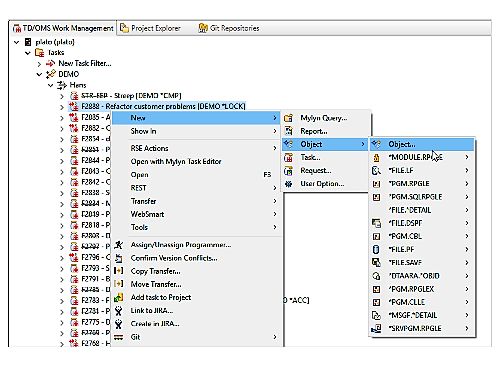Screen dimensions: 500x370
Task: Open the WebSmart submenu
Action: tap(196, 214)
